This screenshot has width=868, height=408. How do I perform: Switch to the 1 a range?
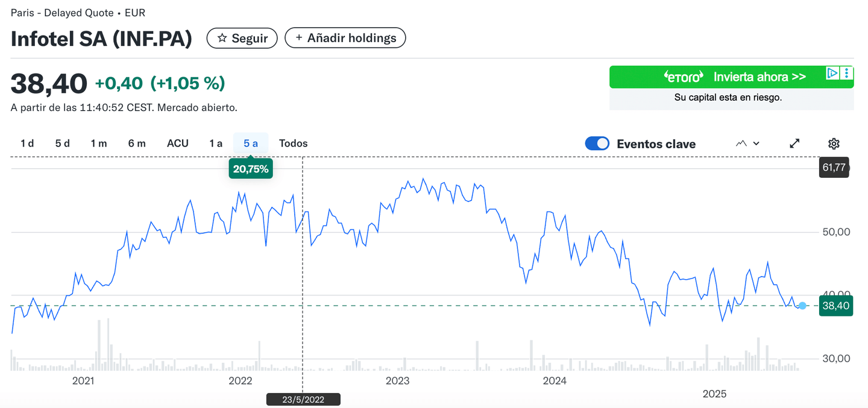coord(216,143)
